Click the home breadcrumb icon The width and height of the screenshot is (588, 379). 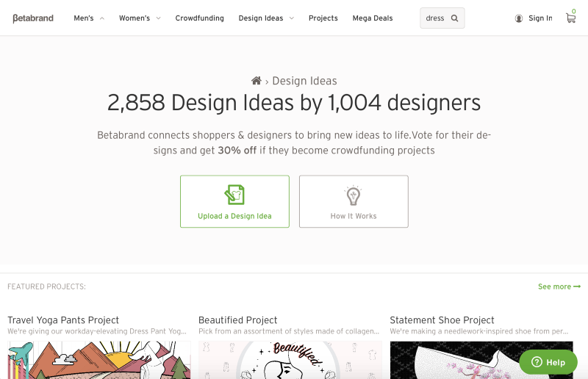(257, 81)
